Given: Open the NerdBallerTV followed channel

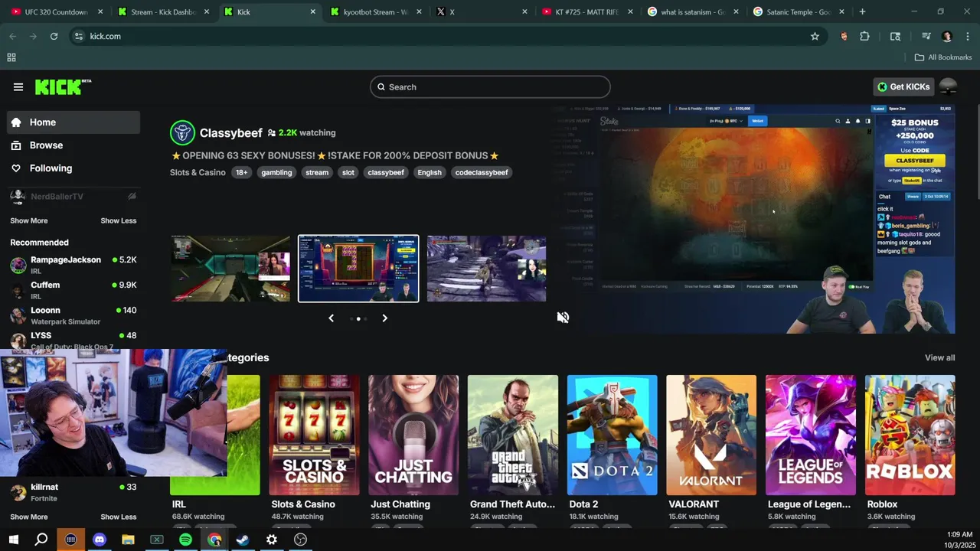Looking at the screenshot, I should (73, 197).
